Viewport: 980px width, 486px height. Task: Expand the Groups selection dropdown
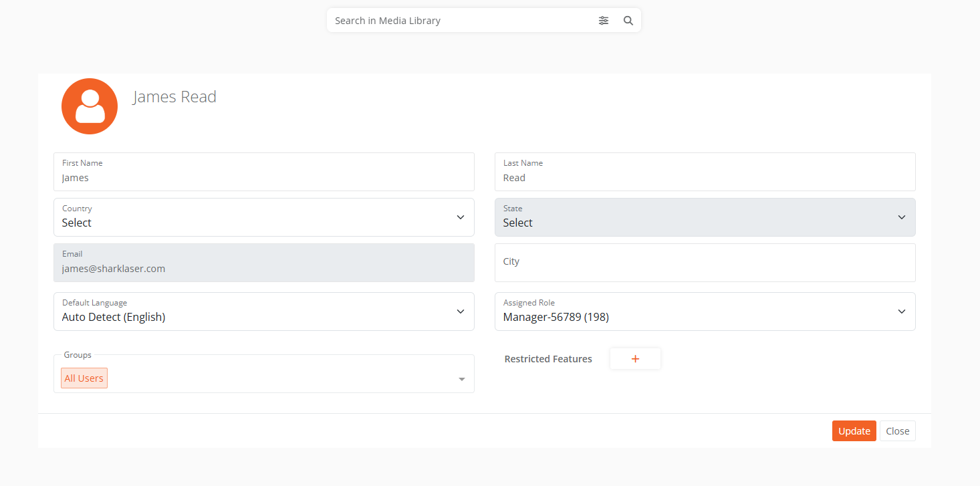point(461,378)
